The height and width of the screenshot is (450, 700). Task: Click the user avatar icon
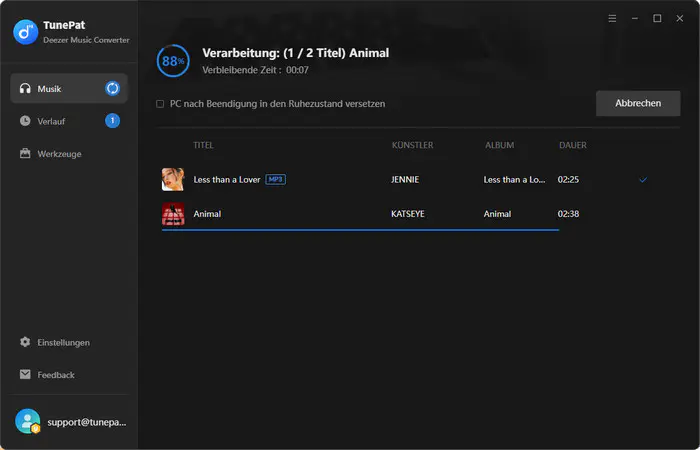point(28,421)
